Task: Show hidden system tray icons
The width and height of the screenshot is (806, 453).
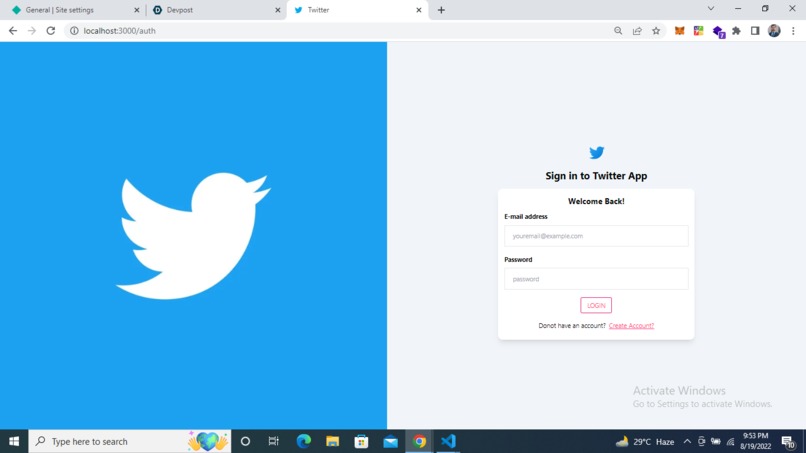Action: coord(687,441)
